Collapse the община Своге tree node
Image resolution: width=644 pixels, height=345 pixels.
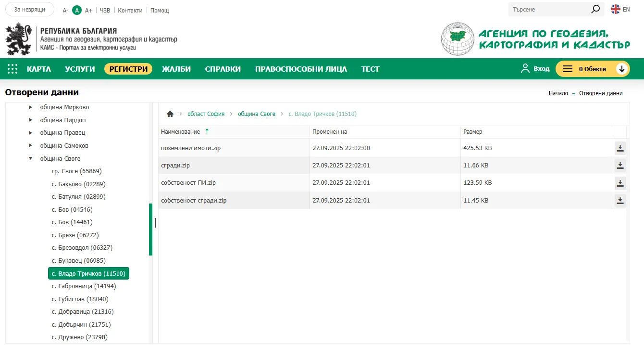coord(31,158)
